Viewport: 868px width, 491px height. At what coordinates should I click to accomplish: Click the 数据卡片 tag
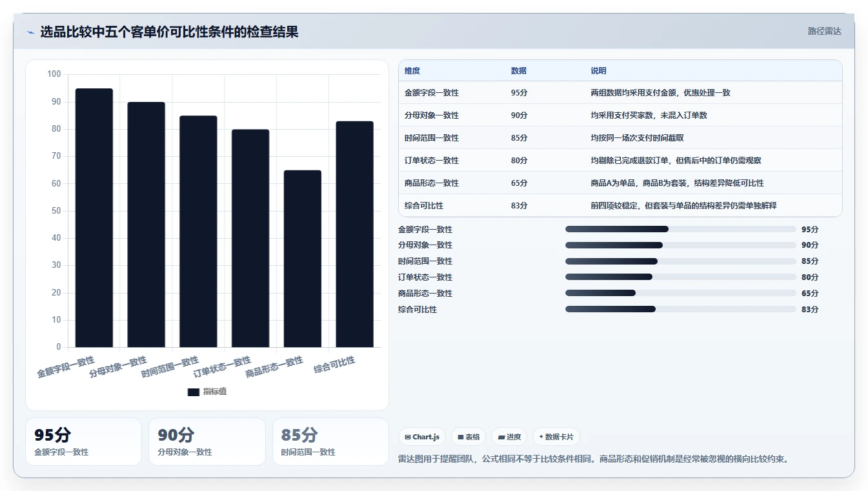556,437
